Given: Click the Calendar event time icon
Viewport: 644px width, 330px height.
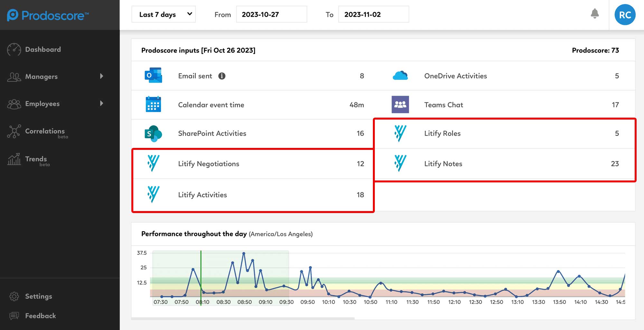Looking at the screenshot, I should [153, 104].
